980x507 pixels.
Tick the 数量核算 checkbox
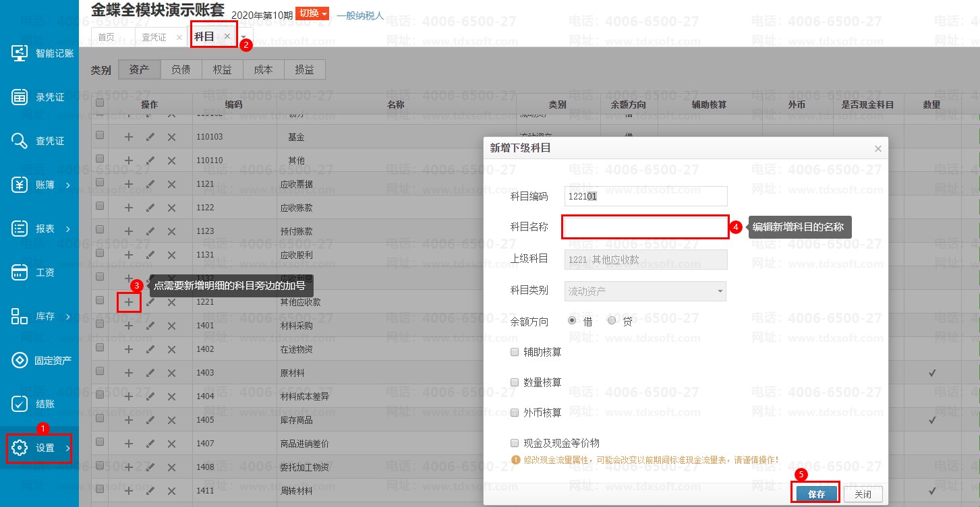[515, 382]
